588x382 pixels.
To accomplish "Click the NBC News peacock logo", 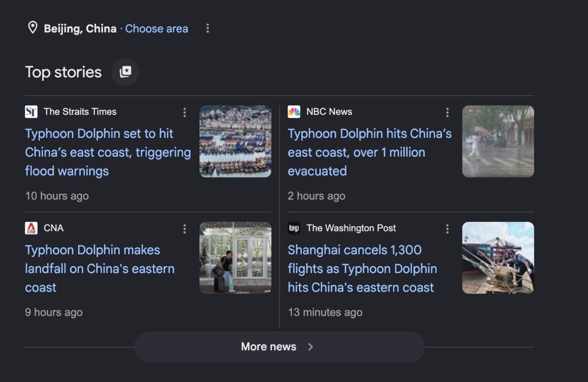I will click(294, 112).
